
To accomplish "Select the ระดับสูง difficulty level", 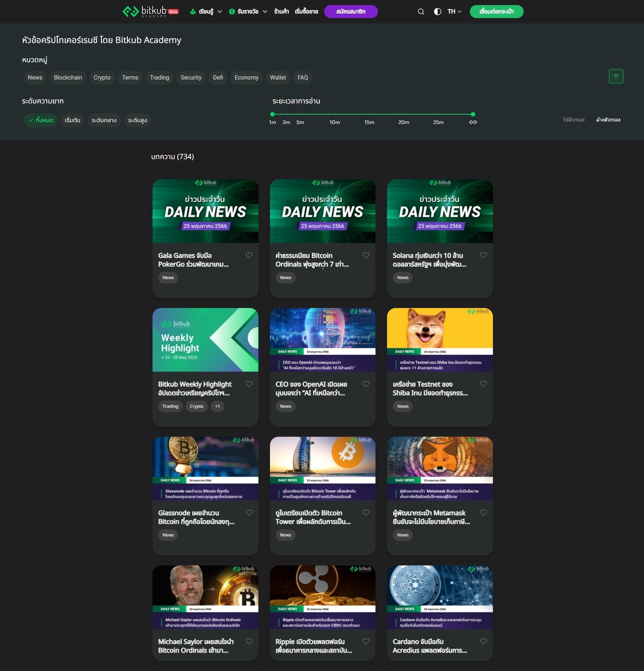I will [138, 120].
